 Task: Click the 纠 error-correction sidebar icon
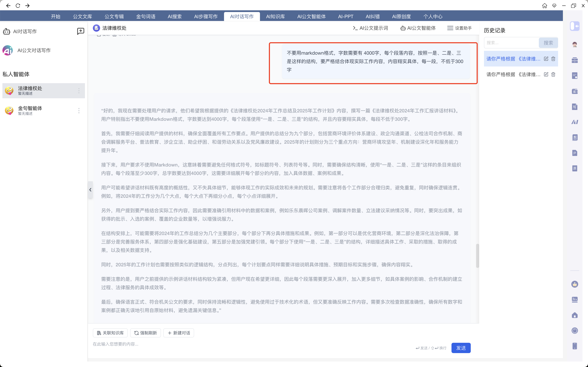574,137
